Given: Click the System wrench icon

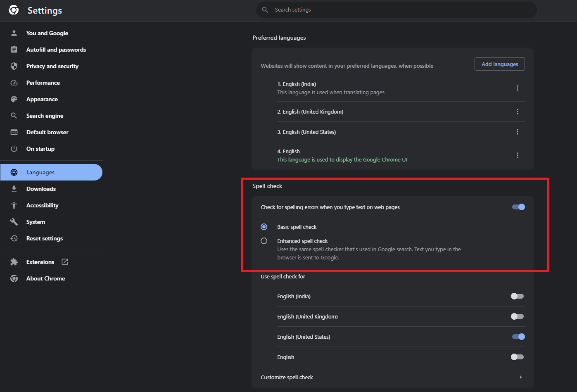Looking at the screenshot, I should pyautogui.click(x=14, y=222).
